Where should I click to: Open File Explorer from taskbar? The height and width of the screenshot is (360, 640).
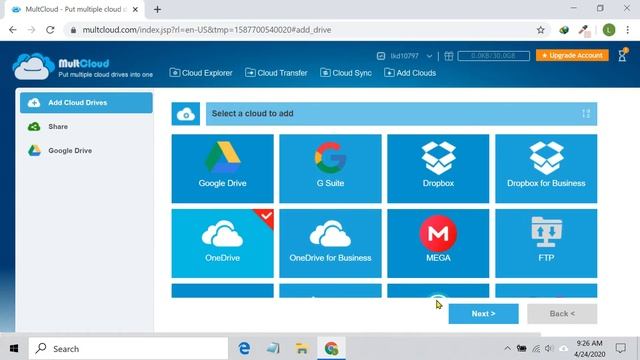pos(302,348)
